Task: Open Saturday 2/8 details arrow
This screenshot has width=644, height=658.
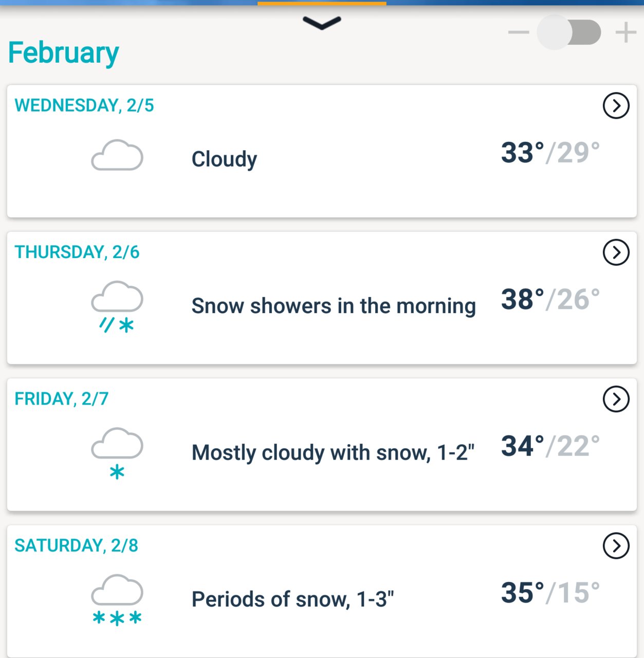Action: [x=616, y=545]
